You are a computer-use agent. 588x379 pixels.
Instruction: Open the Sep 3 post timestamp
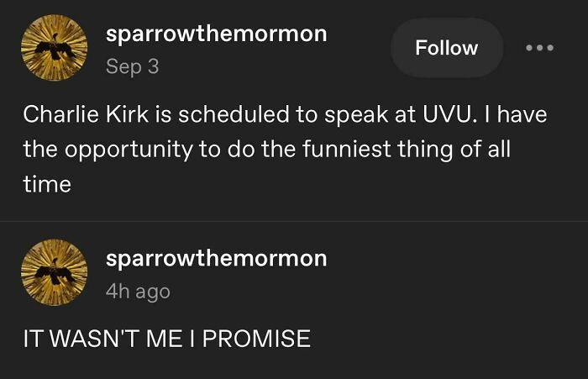pyautogui.click(x=132, y=67)
